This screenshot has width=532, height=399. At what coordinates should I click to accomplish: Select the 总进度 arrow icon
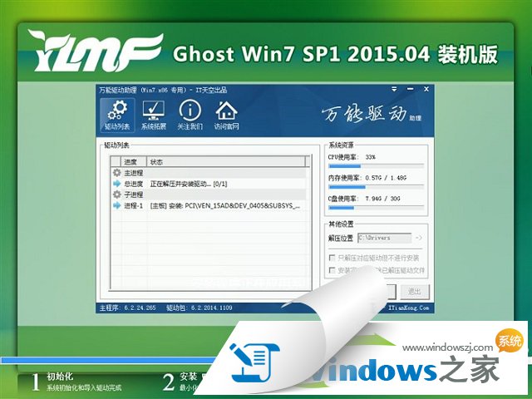[x=116, y=184]
